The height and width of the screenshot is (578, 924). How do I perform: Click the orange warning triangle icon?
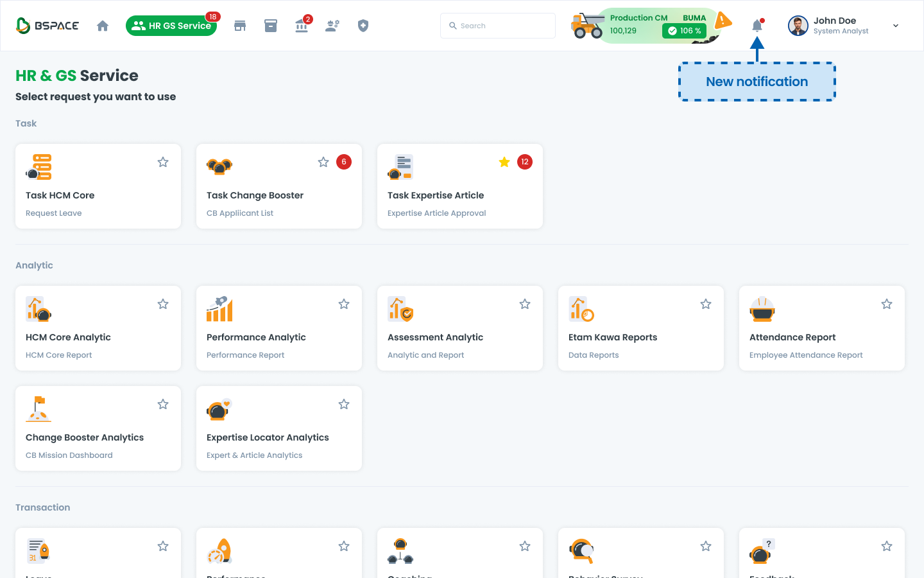click(723, 21)
